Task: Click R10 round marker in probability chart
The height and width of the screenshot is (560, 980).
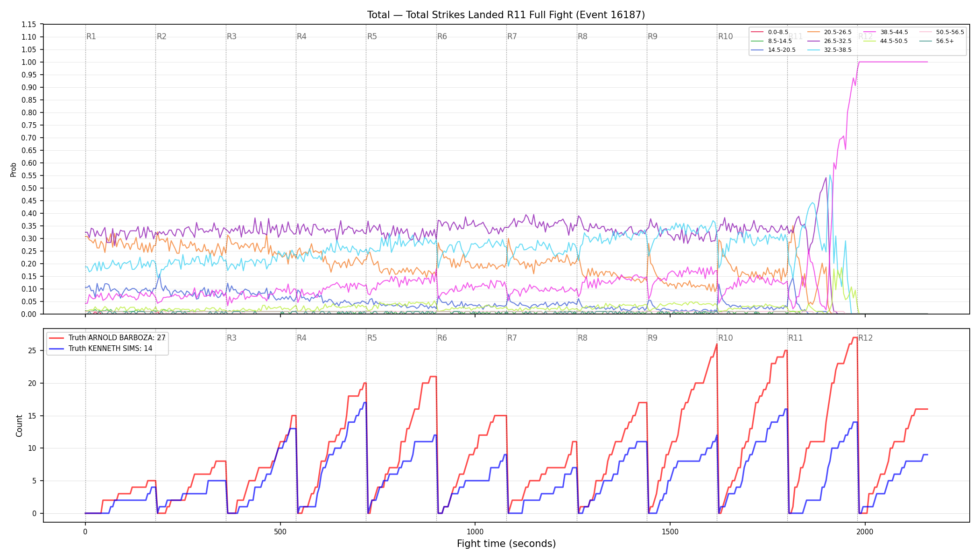Action: pyautogui.click(x=725, y=36)
